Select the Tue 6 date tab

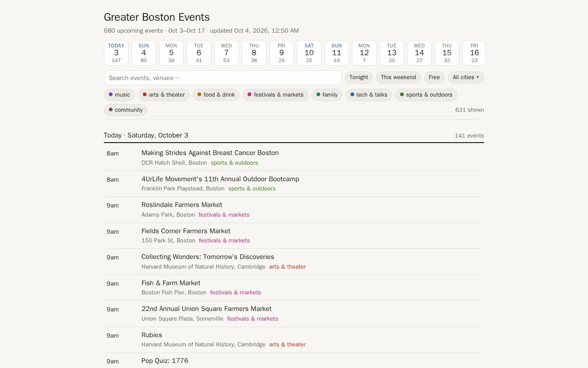pyautogui.click(x=199, y=53)
